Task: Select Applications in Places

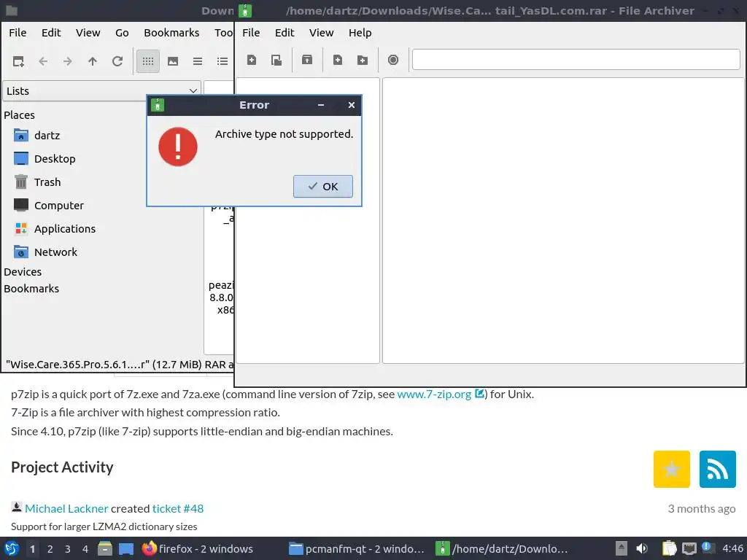Action: coord(55,228)
